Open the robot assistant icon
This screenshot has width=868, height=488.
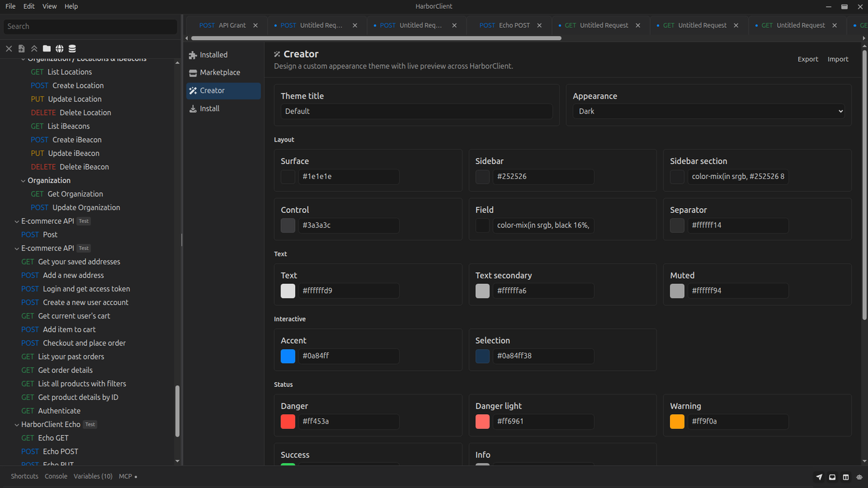(x=859, y=477)
